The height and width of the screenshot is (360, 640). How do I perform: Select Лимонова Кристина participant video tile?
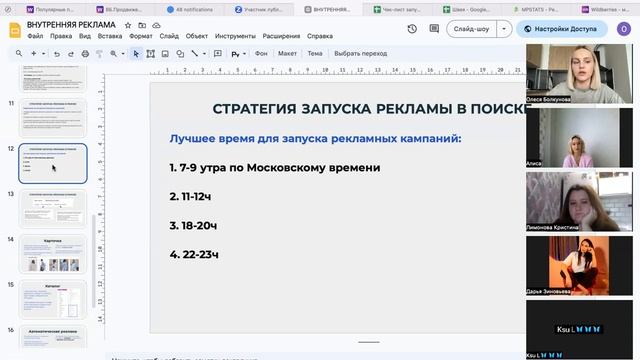coord(579,202)
